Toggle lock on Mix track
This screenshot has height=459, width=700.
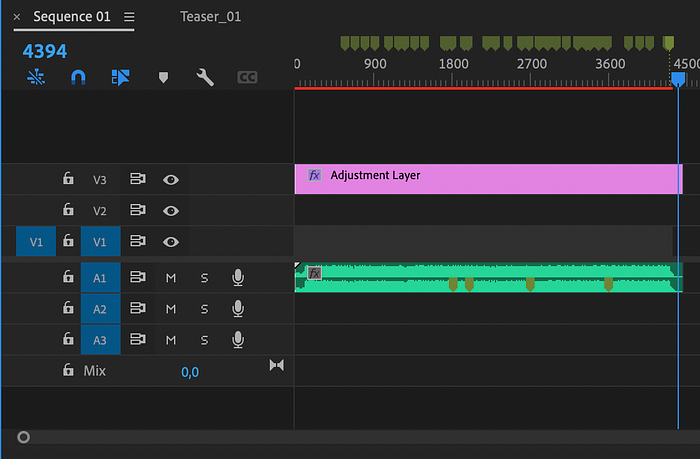pyautogui.click(x=68, y=370)
